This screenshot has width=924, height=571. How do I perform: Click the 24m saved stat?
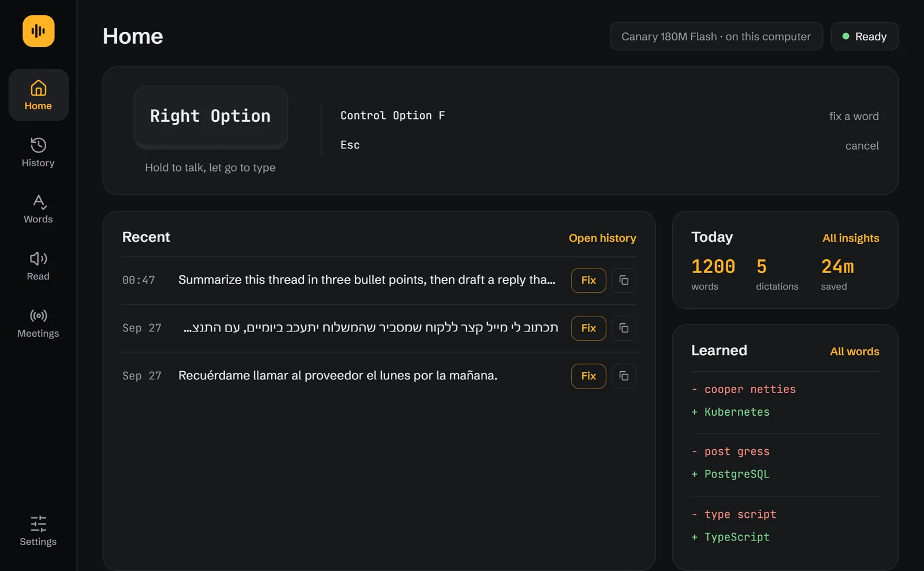[x=837, y=274]
